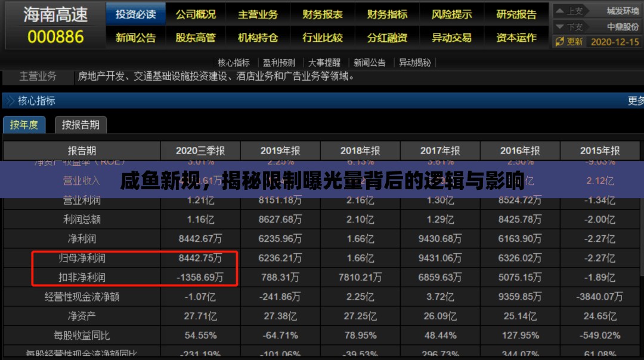
Task: Open the 公司概况 tab
Action: (196, 14)
